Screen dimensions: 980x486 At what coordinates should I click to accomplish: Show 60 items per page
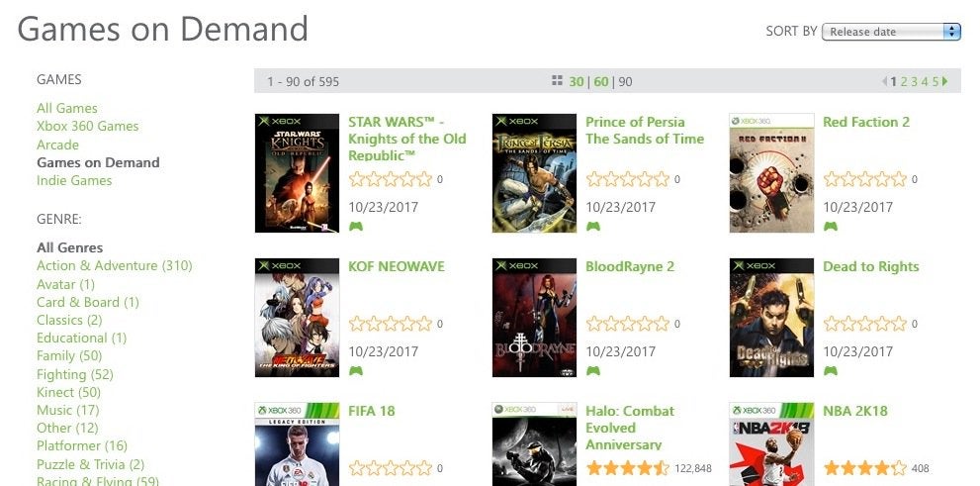click(x=601, y=81)
